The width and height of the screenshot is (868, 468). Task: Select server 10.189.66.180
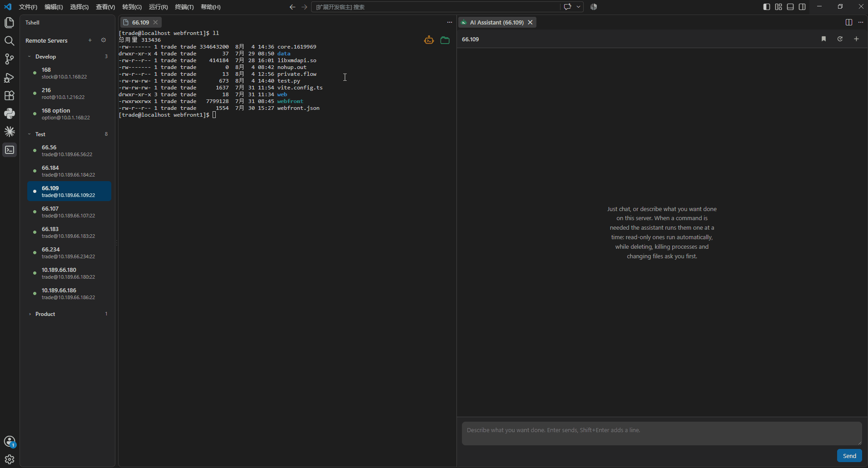click(x=69, y=273)
